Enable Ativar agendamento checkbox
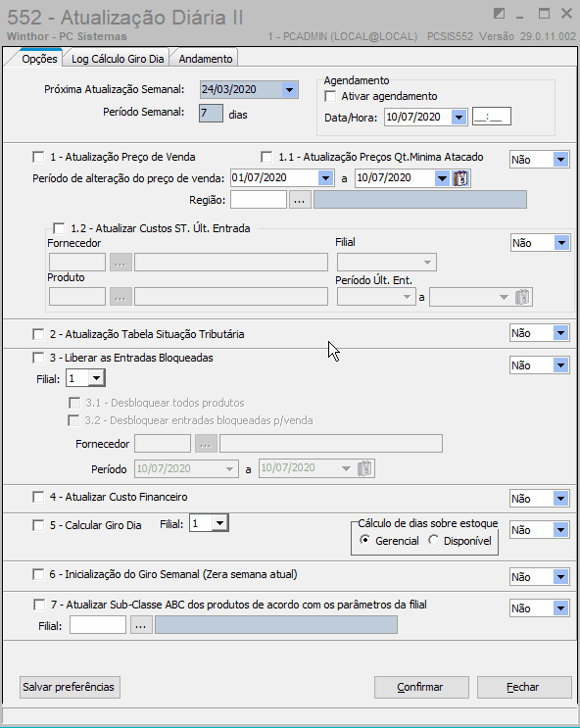580x728 pixels. click(330, 97)
